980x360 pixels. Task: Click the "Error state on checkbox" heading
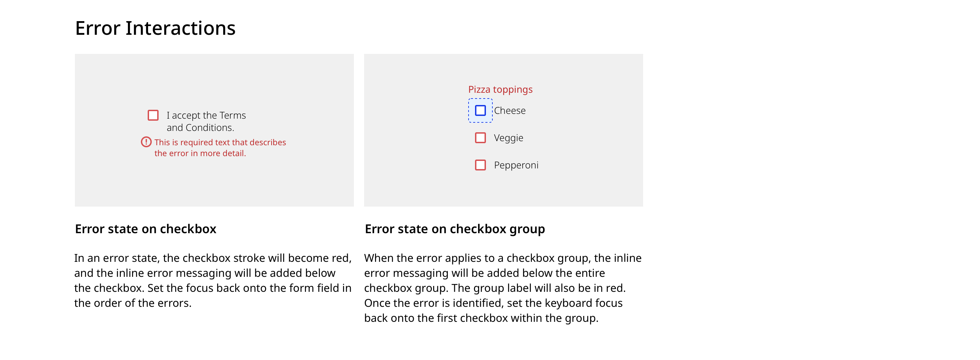(145, 229)
